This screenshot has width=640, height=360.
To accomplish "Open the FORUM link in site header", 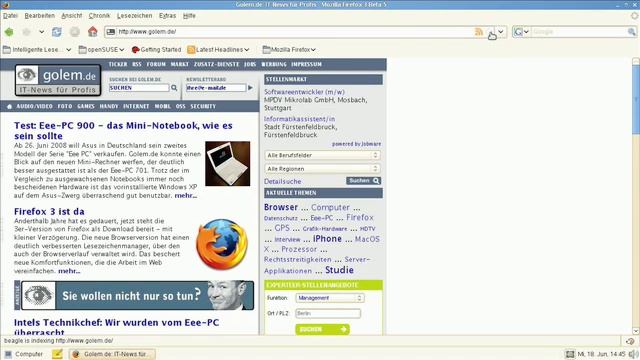I will [156, 64].
